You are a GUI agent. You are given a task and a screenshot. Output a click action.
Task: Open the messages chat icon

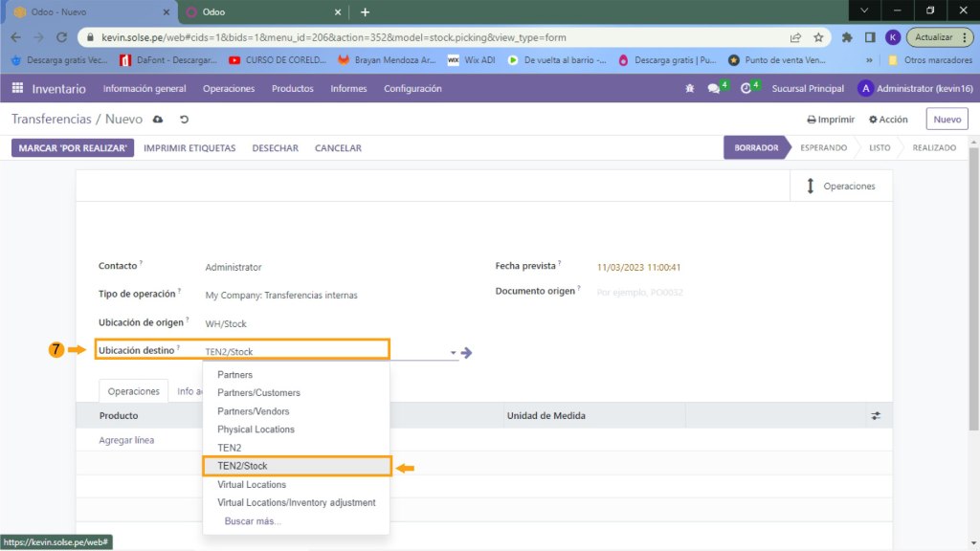pos(714,89)
